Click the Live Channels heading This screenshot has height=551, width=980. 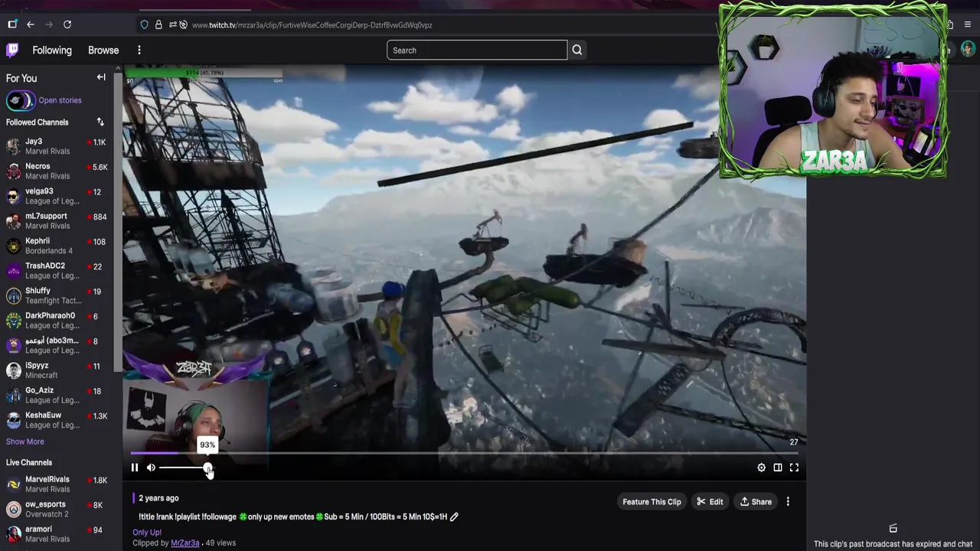point(29,463)
